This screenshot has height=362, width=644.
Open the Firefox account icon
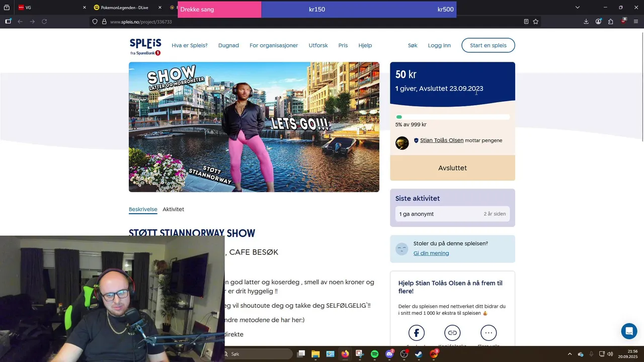(x=598, y=22)
